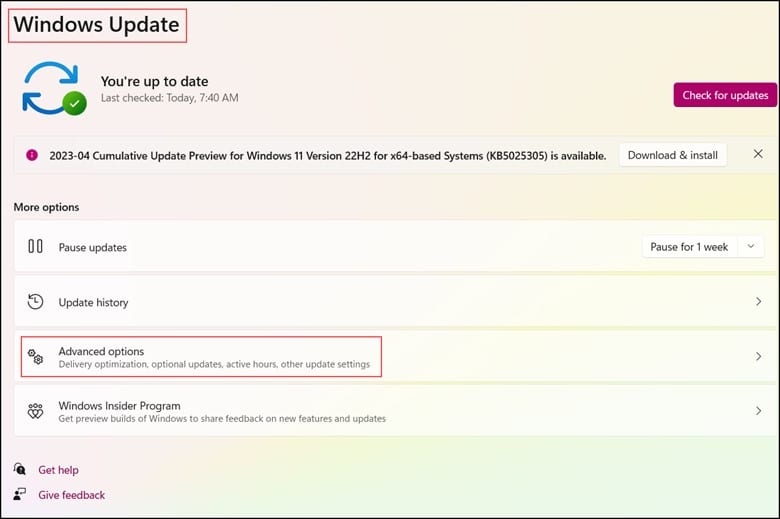Click the Windows Update heading
Viewport: 780px width, 519px height.
[97, 24]
